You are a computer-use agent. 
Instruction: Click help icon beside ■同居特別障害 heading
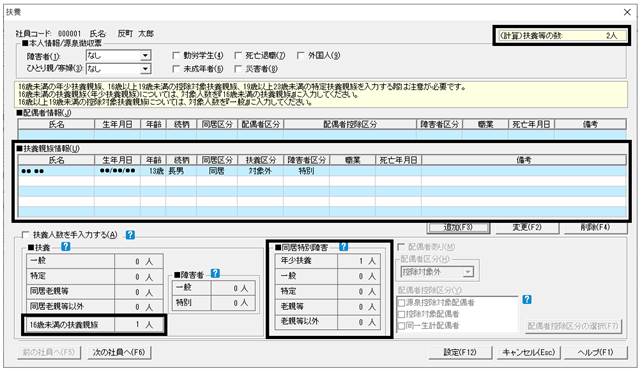[x=344, y=247]
